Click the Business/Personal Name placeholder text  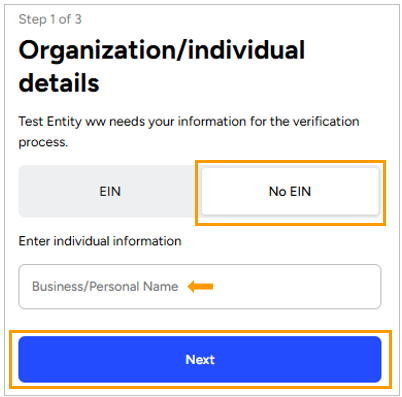point(105,286)
